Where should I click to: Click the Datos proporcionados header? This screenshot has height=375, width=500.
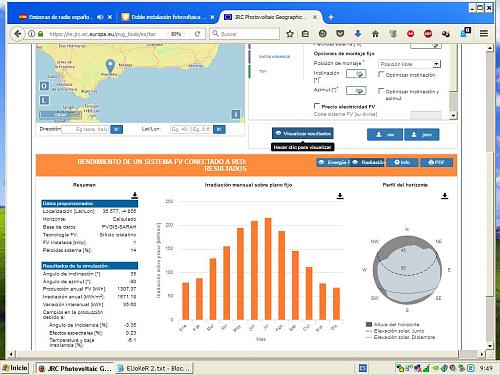coord(89,203)
